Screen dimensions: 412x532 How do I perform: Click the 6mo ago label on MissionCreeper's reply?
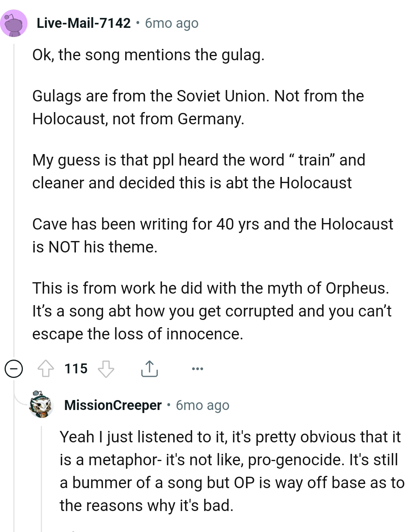point(202,405)
